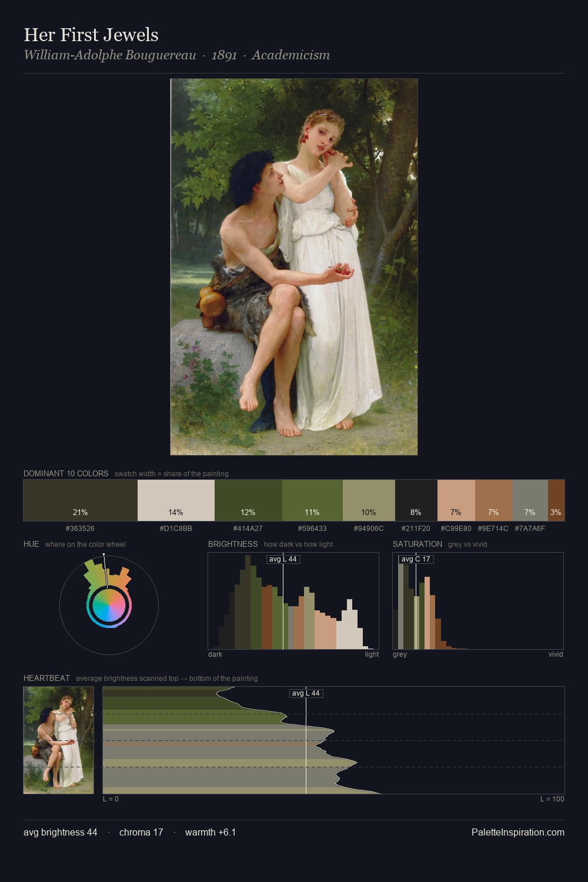
Task: Click artist name William-Adolphe Bouguereau
Action: point(110,55)
